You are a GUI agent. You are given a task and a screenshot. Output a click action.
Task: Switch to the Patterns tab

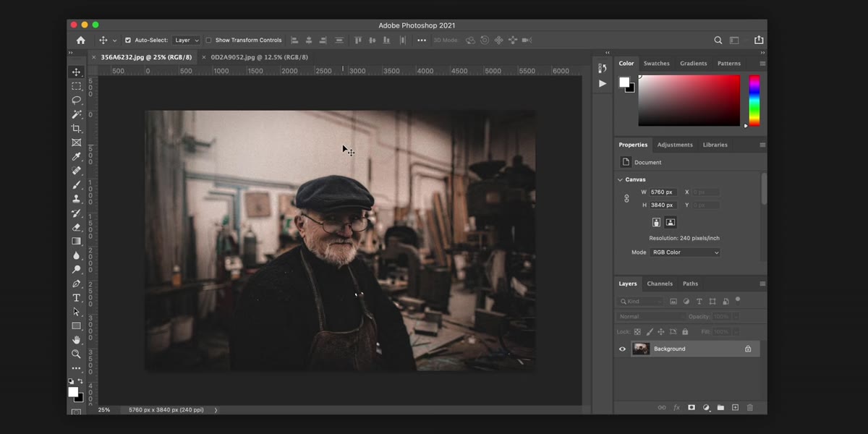pyautogui.click(x=729, y=64)
